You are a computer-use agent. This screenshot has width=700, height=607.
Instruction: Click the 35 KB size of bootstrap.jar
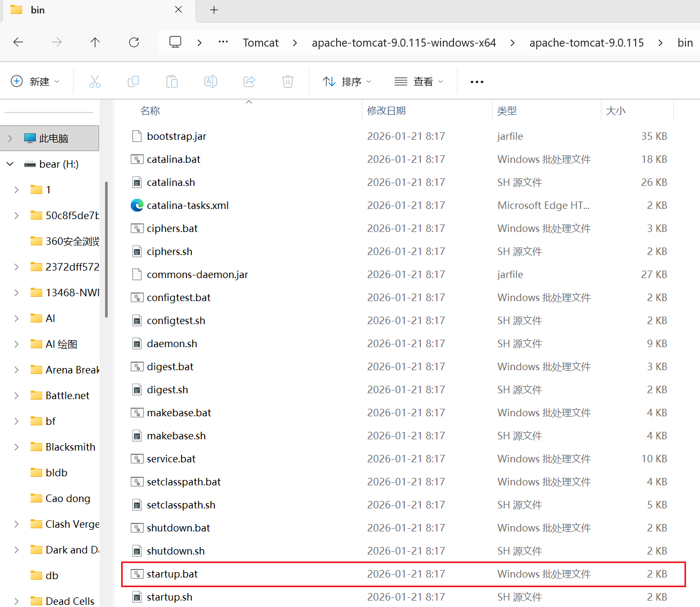654,136
